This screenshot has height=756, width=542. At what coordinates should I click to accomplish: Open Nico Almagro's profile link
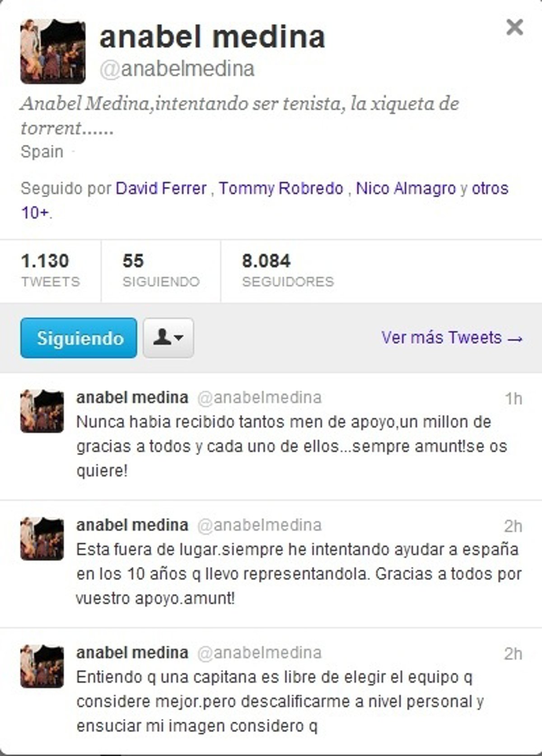coord(406,188)
